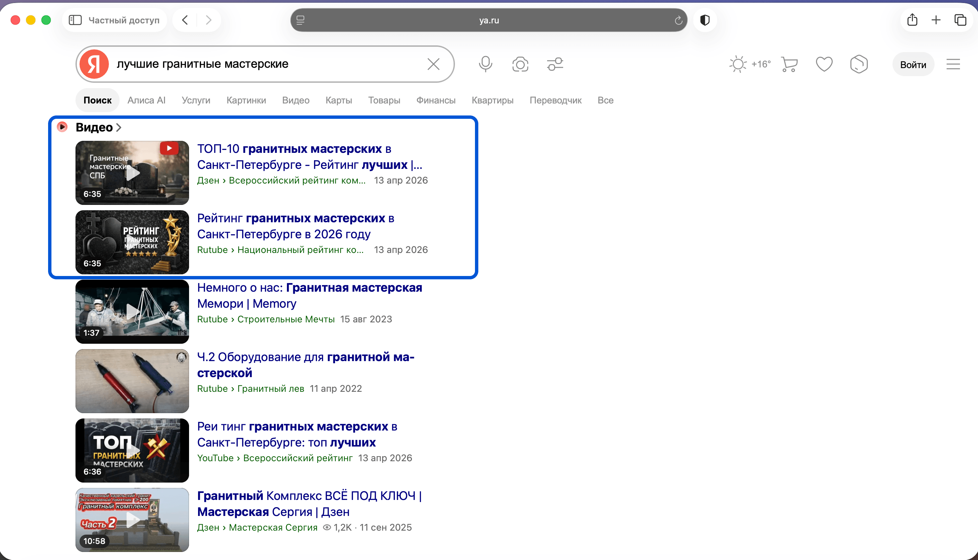Open favorites via heart icon
This screenshot has height=560, width=978.
(824, 64)
